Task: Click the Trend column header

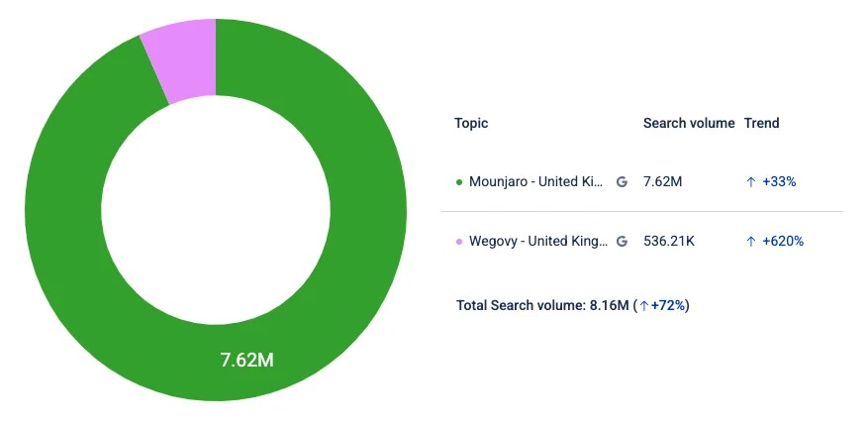Action: (762, 124)
